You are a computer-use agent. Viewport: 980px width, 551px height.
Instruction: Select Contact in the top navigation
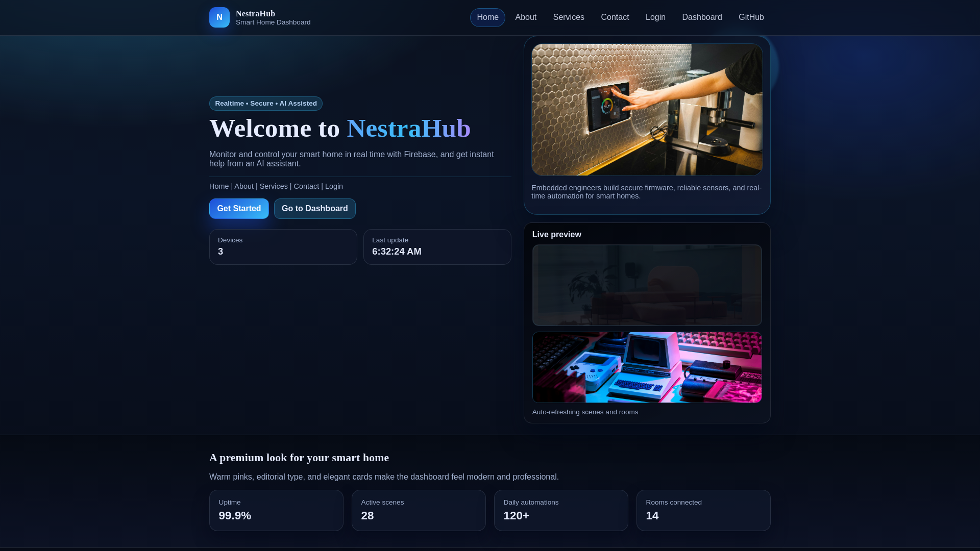(x=615, y=17)
